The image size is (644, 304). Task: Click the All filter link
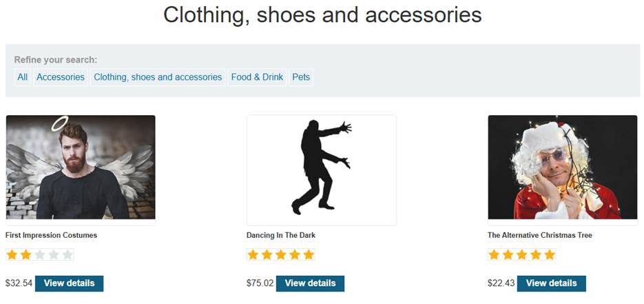pos(23,77)
